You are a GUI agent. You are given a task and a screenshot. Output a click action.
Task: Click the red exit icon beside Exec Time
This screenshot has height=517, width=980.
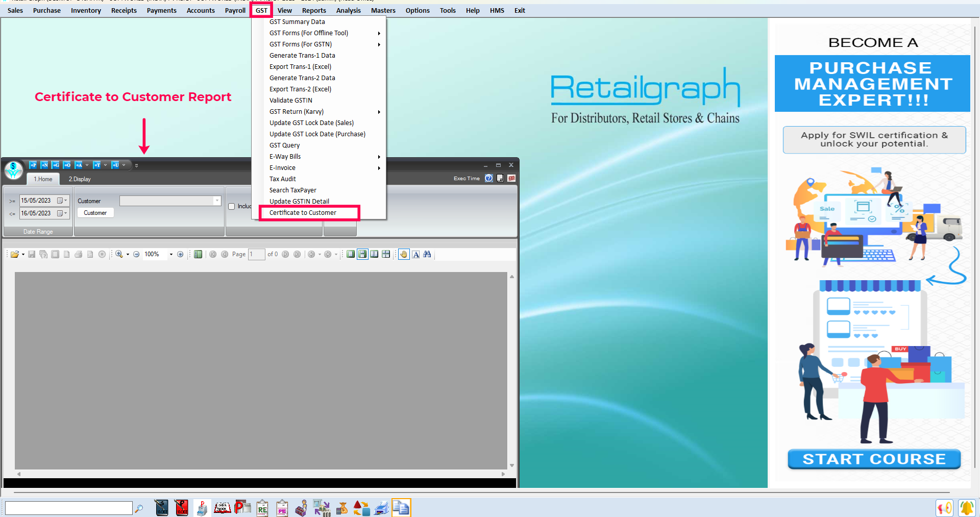click(x=511, y=178)
